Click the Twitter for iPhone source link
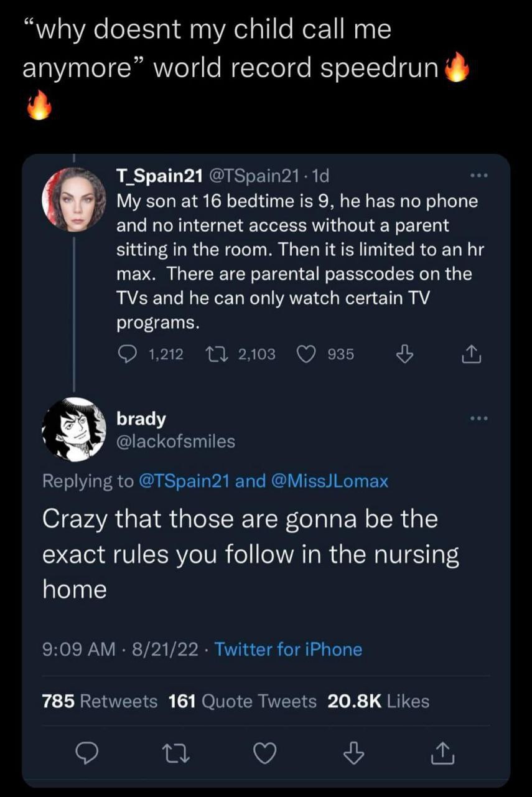Viewport: 532px width, 797px height. [x=289, y=649]
